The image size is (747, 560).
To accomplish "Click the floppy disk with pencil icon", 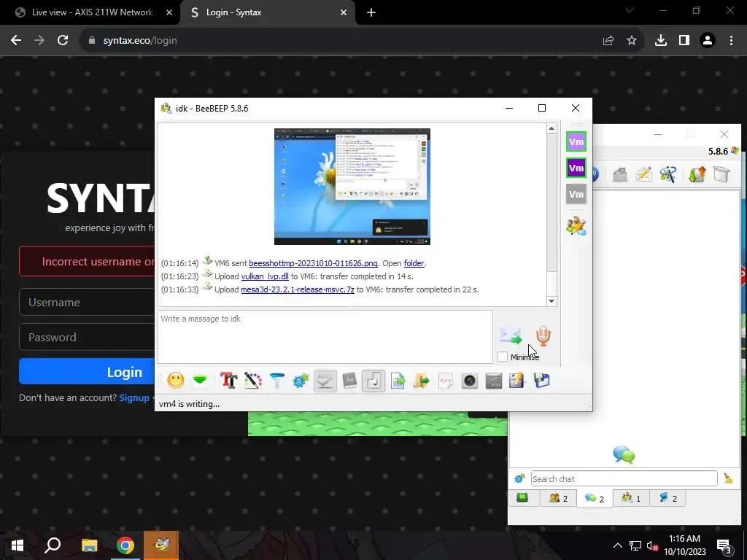I will [x=517, y=381].
